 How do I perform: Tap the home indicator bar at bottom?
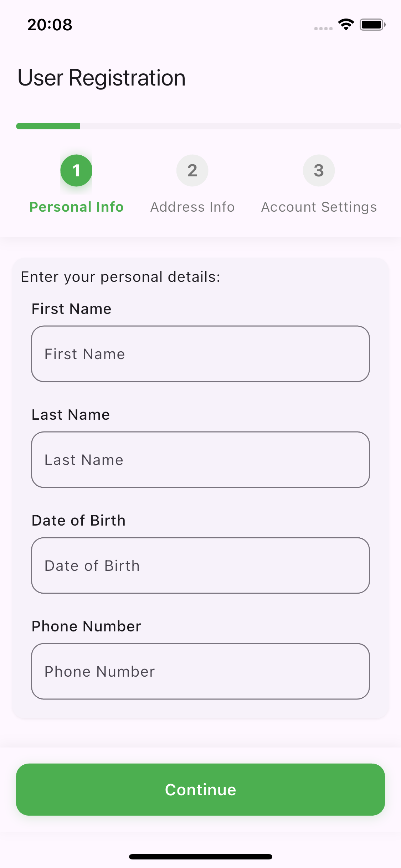(x=200, y=857)
